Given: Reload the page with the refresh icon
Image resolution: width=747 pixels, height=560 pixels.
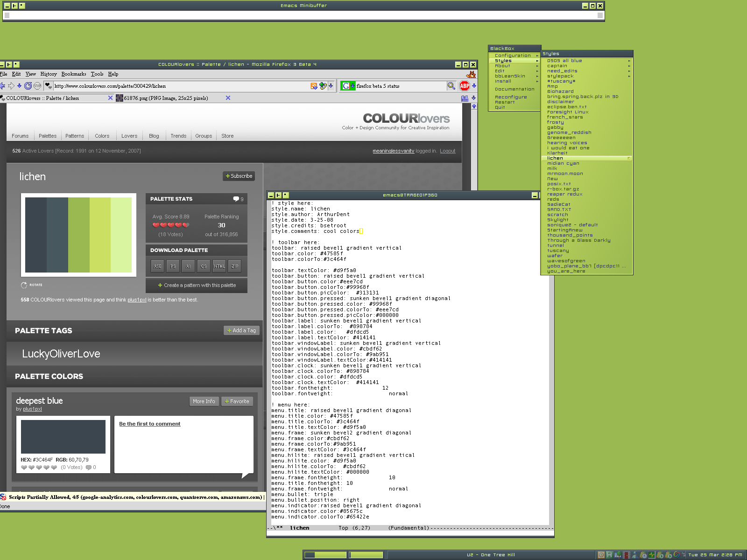Looking at the screenshot, I should (28, 86).
